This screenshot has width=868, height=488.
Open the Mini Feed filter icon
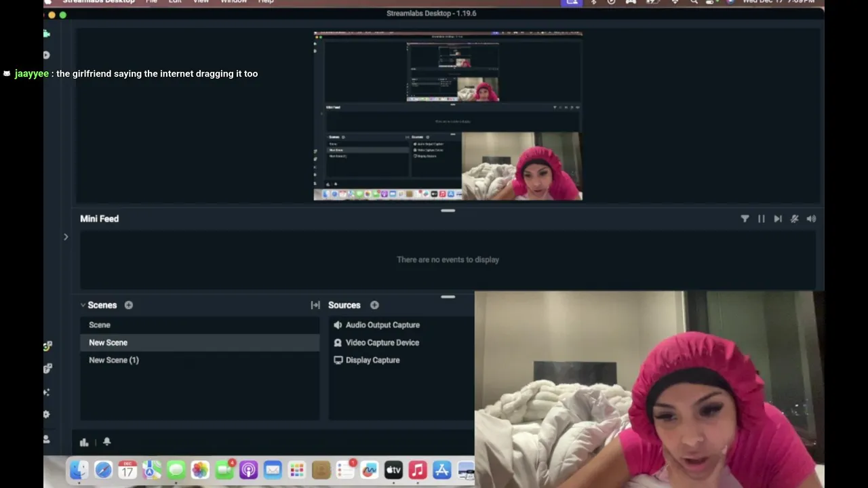745,219
